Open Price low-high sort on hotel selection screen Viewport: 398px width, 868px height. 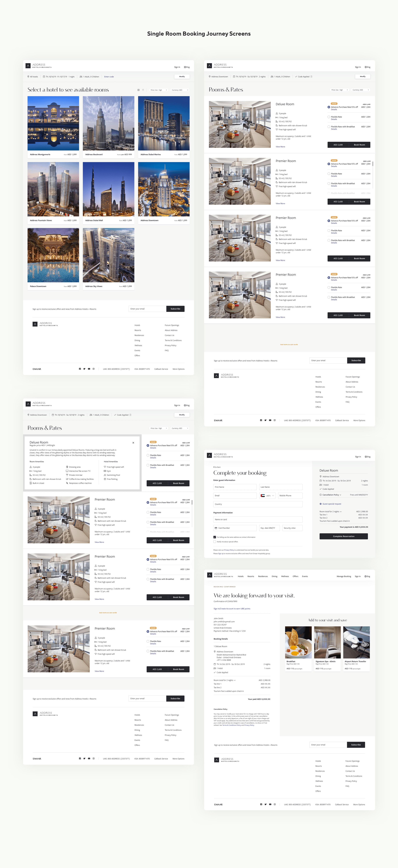[x=159, y=90]
